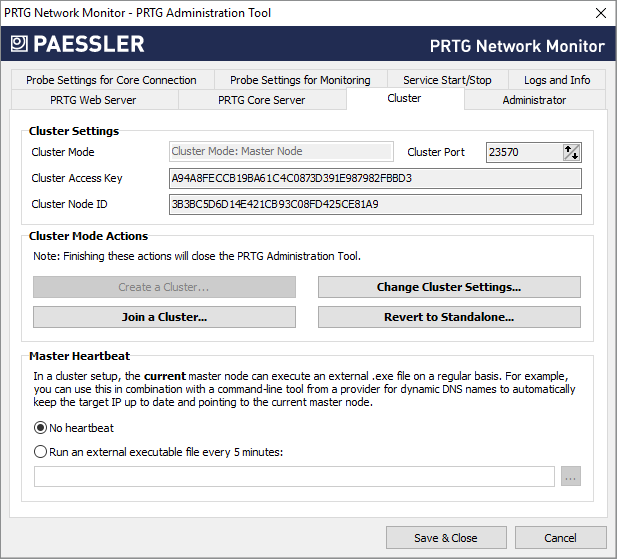Click Revert to Standalone button
Viewport: 617px width, 559px height.
tap(449, 317)
